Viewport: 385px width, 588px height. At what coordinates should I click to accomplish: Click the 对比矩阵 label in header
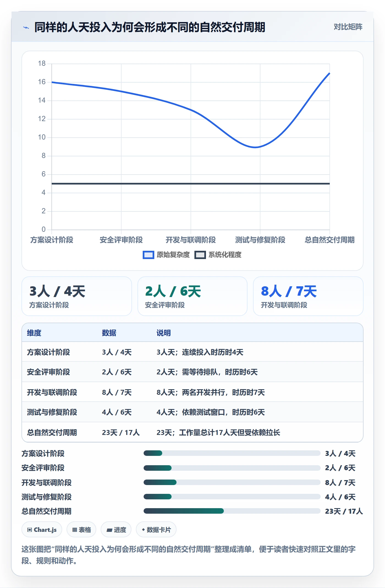pos(348,27)
